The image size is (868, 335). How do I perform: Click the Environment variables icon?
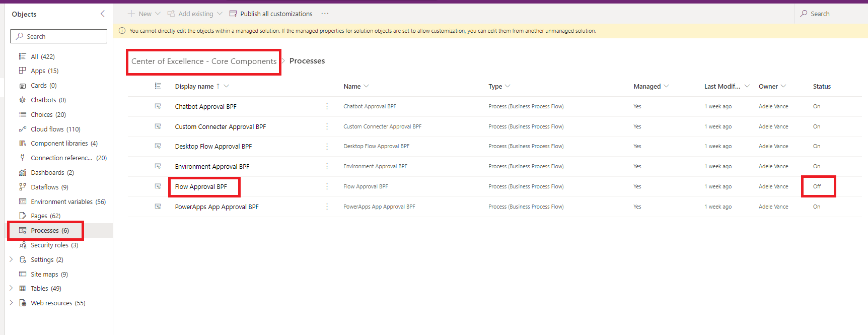pyautogui.click(x=22, y=202)
